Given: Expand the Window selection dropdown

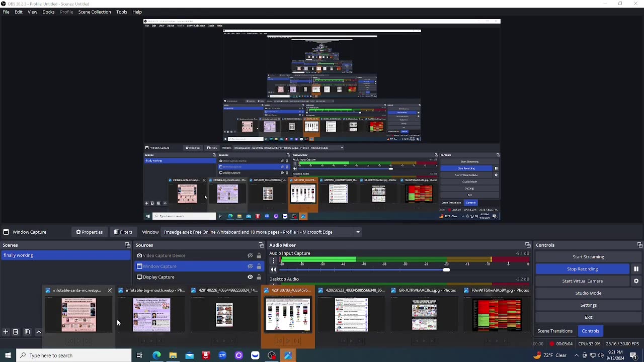Looking at the screenshot, I should [x=358, y=232].
